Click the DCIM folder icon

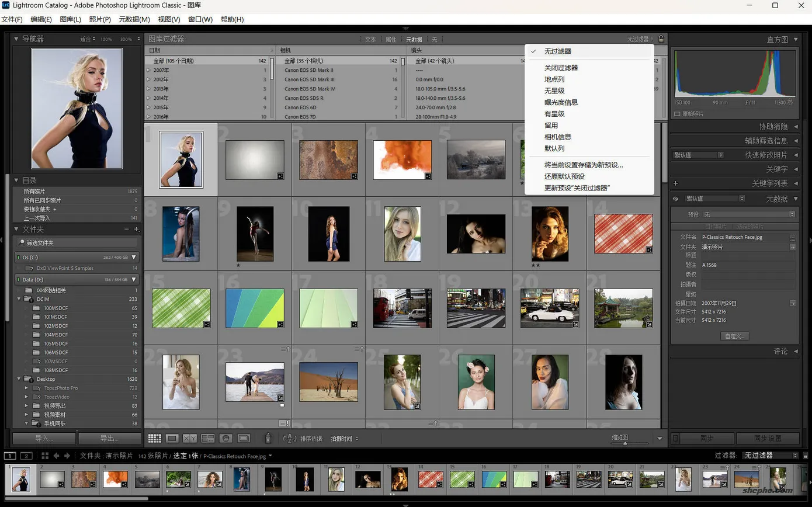coord(28,299)
